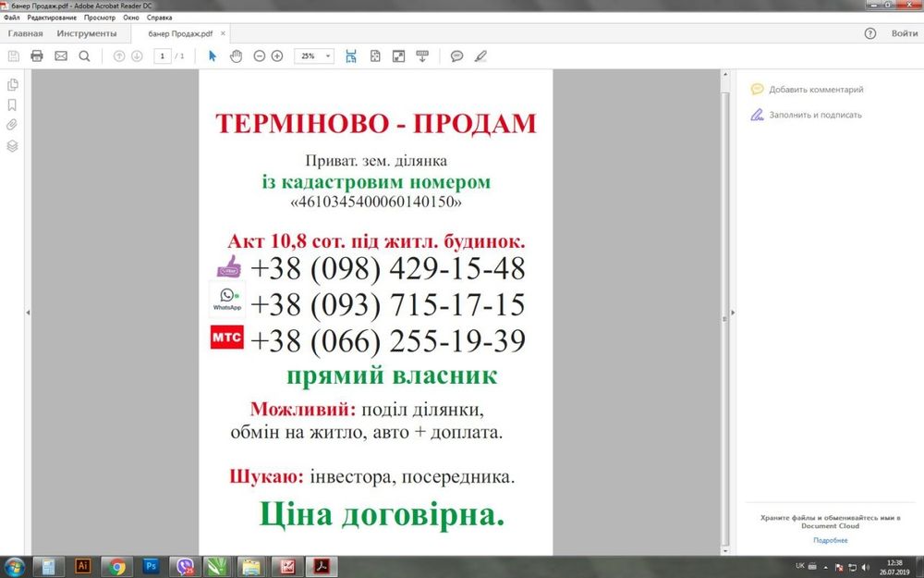
Task: Open the bookmarks panel icon
Action: coord(12,105)
